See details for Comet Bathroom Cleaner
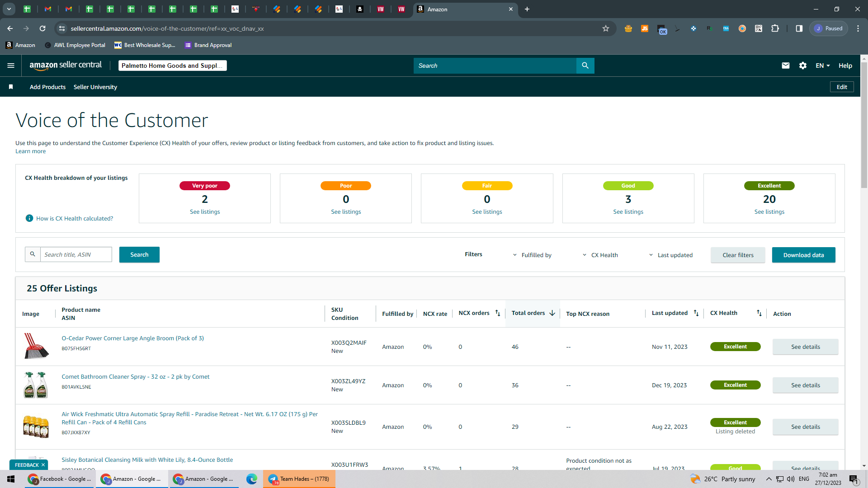The width and height of the screenshot is (868, 488). coord(805,385)
